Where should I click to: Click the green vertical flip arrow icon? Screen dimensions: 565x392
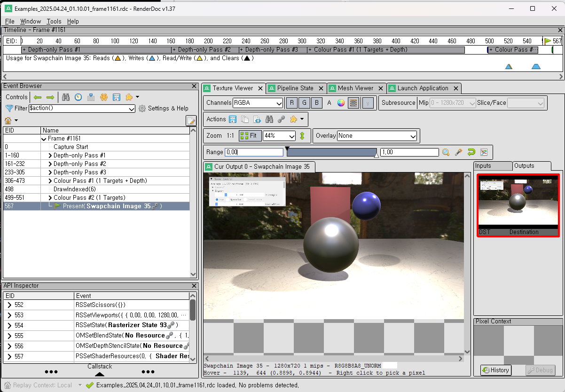click(302, 136)
